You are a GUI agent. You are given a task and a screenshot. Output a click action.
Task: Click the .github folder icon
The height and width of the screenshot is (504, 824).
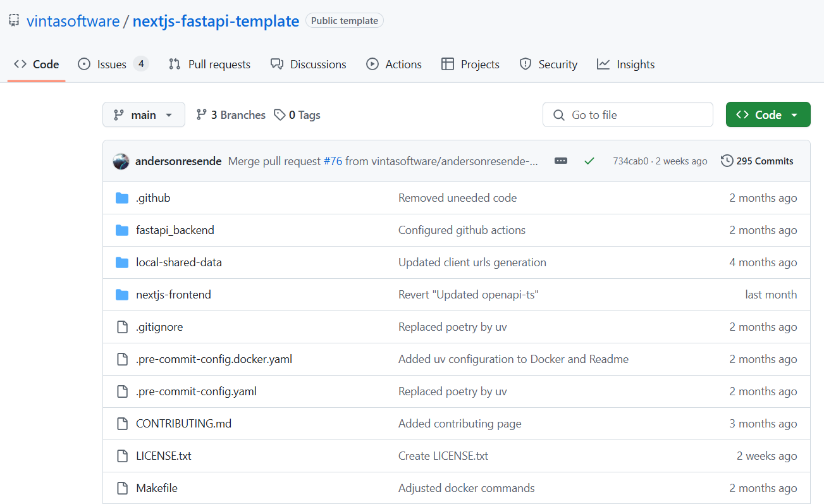point(122,198)
